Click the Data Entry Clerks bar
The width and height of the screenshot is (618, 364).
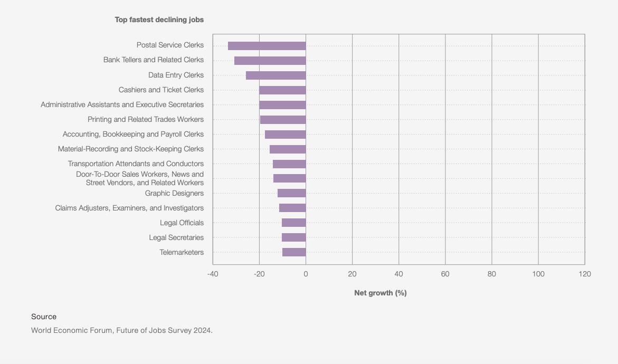point(275,74)
